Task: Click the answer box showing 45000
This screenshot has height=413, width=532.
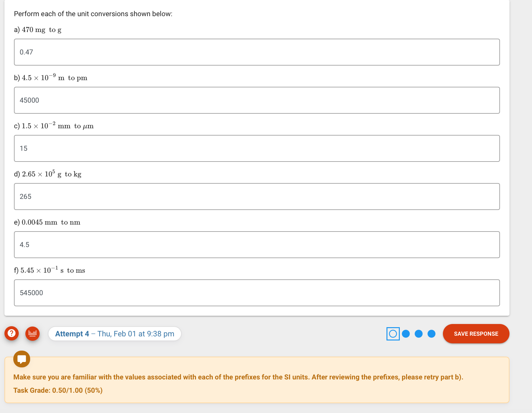Action: [x=256, y=100]
